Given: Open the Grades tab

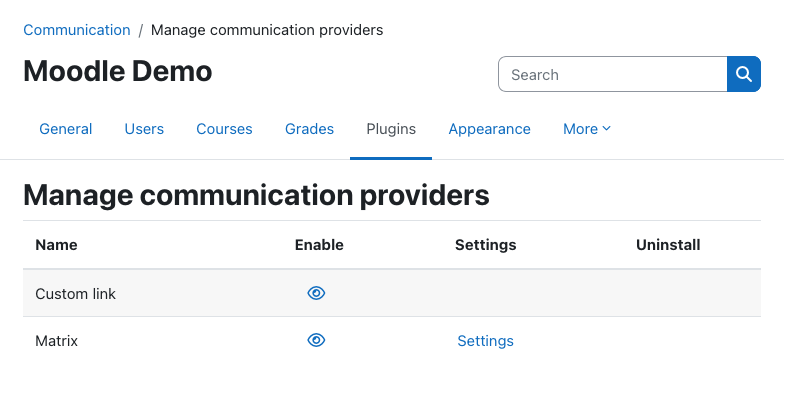Looking at the screenshot, I should [x=309, y=129].
